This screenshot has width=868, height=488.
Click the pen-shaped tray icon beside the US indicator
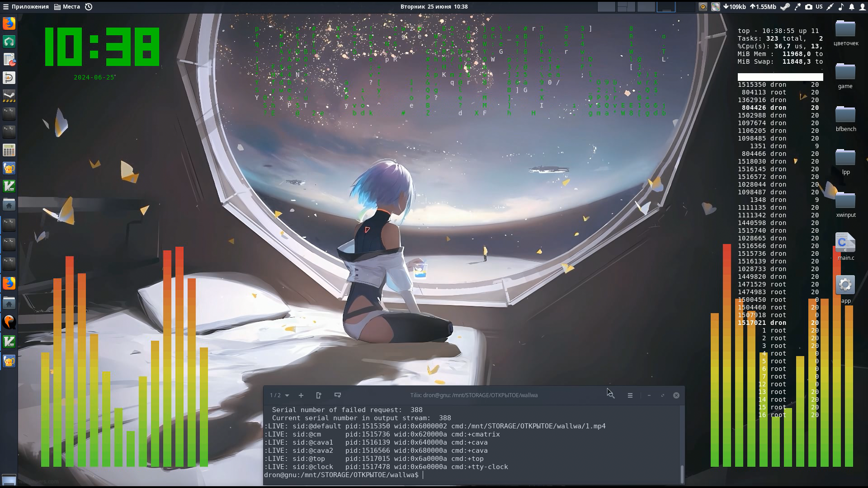[x=830, y=7]
